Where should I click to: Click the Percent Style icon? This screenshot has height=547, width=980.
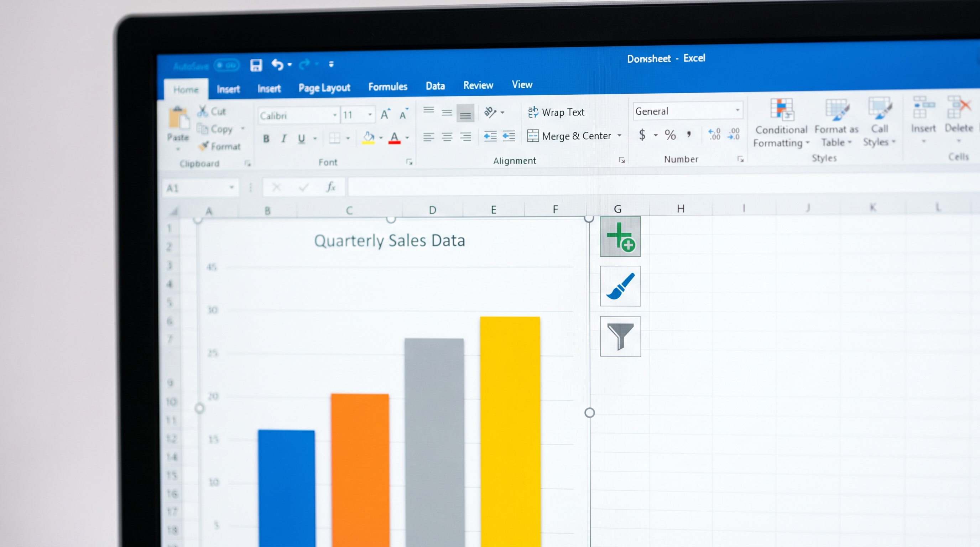tap(670, 135)
